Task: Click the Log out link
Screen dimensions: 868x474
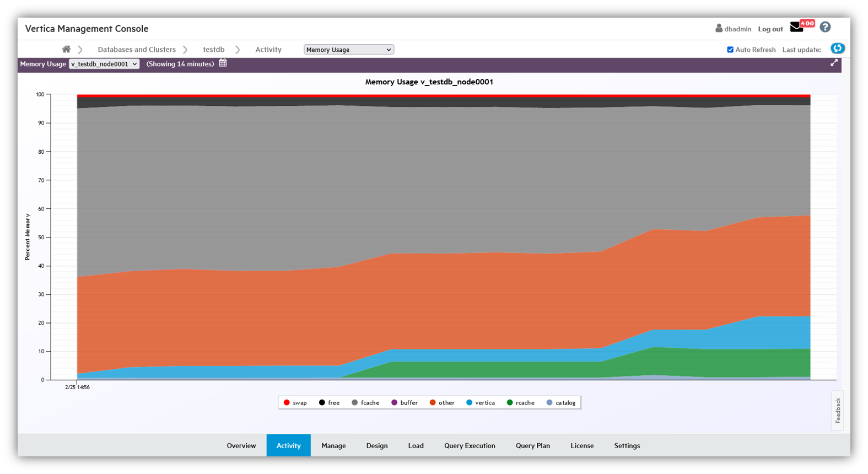Action: (770, 29)
